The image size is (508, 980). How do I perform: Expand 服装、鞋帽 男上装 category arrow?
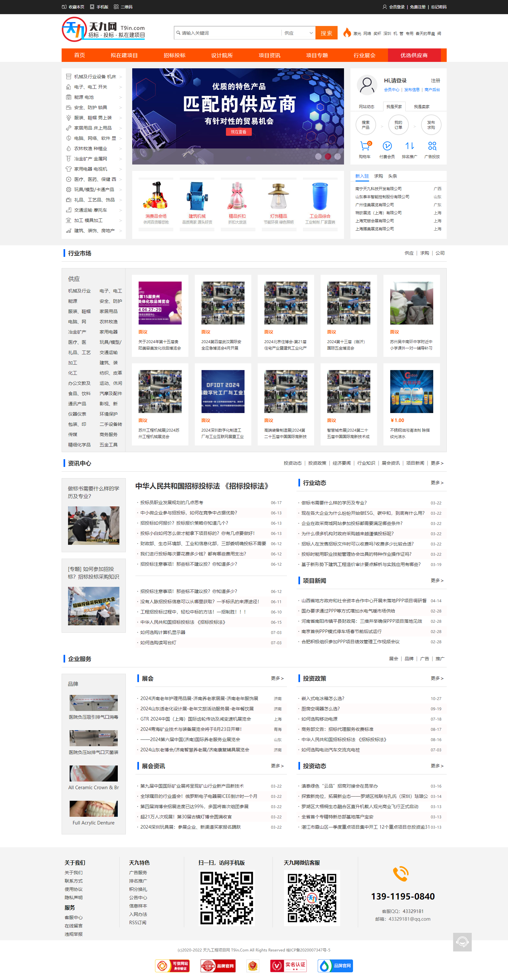120,118
